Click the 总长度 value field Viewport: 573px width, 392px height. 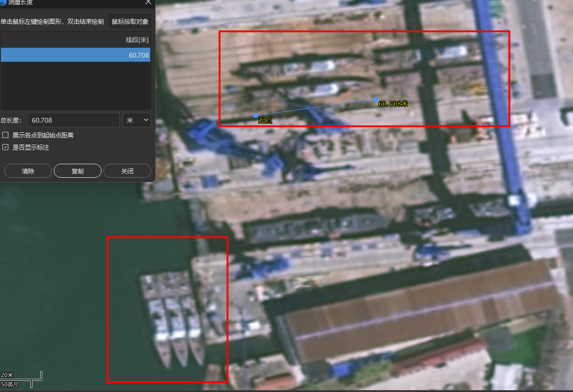pos(73,120)
